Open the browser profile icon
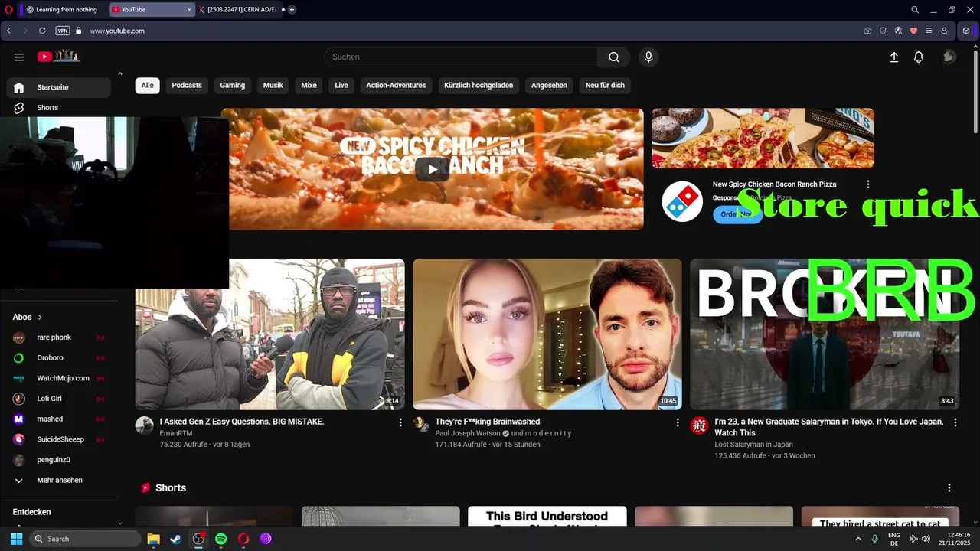980x551 pixels. tap(944, 31)
